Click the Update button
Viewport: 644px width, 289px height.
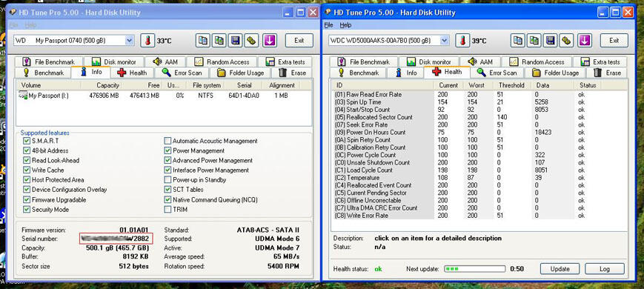tap(560, 269)
